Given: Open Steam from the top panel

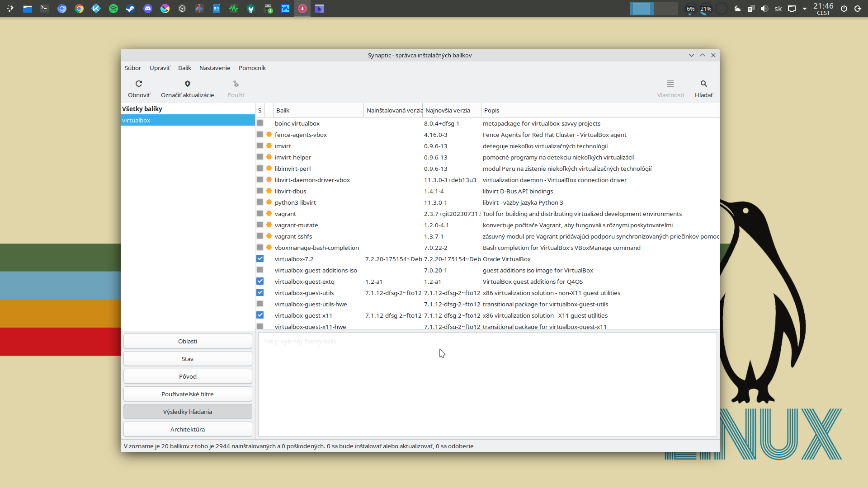Looking at the screenshot, I should 131,9.
